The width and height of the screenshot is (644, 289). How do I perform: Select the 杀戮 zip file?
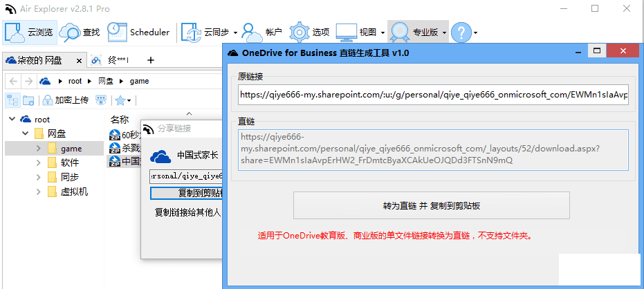[x=125, y=147]
